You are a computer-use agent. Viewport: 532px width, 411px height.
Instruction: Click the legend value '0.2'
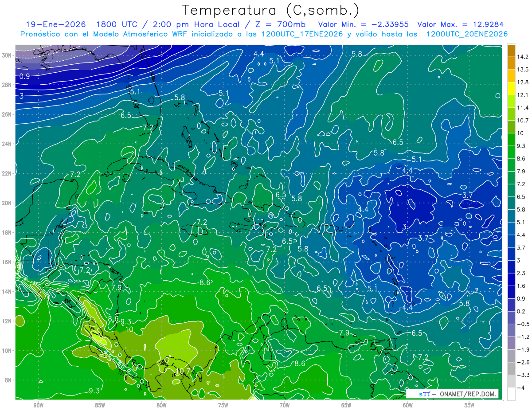tap(521, 311)
